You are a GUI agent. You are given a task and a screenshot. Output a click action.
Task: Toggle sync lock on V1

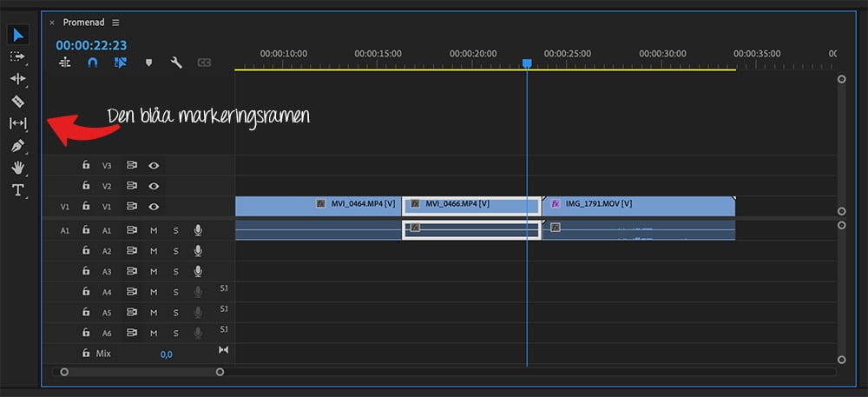[x=132, y=207]
